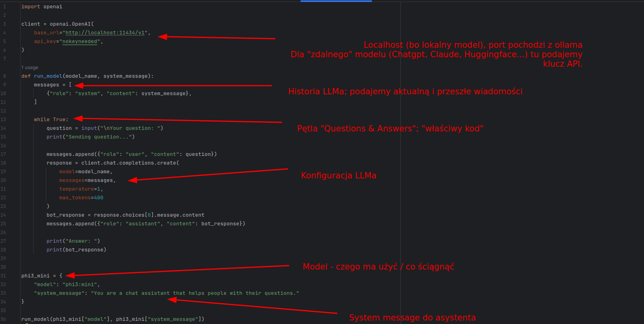644x324 pixels.
Task: Click the "System message do asystenta" annotation
Action: (412, 318)
